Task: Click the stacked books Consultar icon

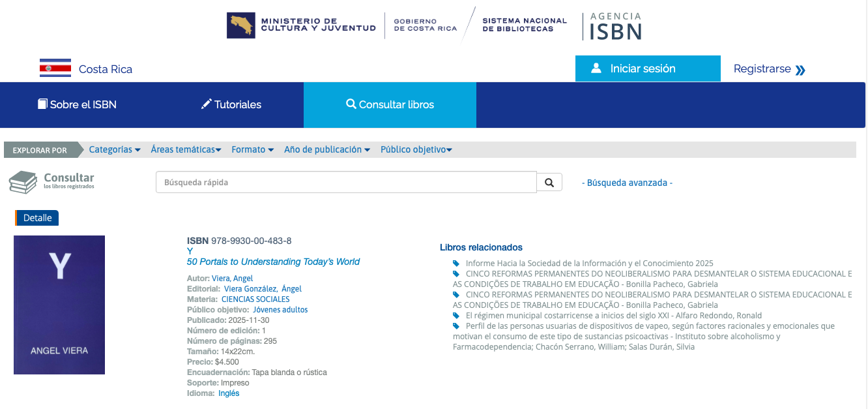Action: tap(23, 182)
